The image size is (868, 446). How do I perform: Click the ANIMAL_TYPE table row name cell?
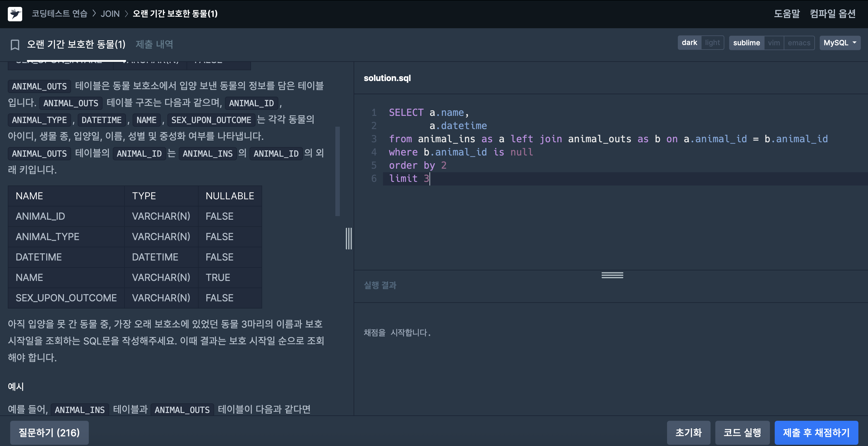pos(66,236)
